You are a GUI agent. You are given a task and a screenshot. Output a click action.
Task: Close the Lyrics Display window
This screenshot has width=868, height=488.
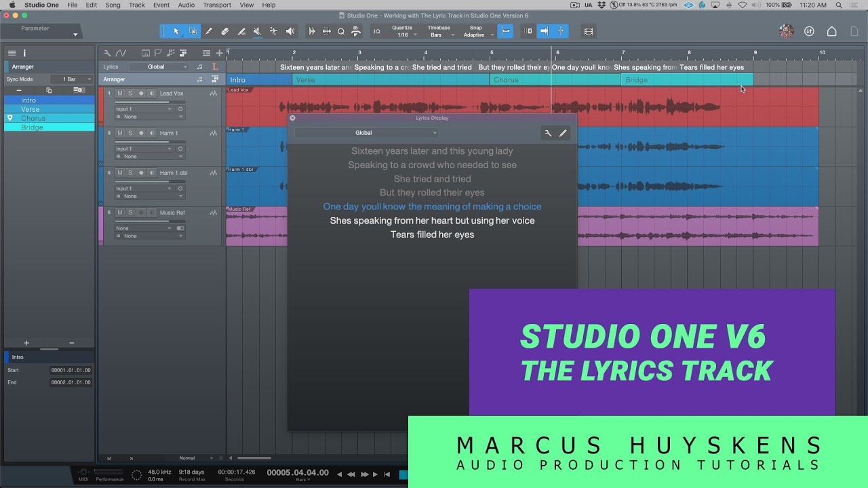pyautogui.click(x=292, y=118)
